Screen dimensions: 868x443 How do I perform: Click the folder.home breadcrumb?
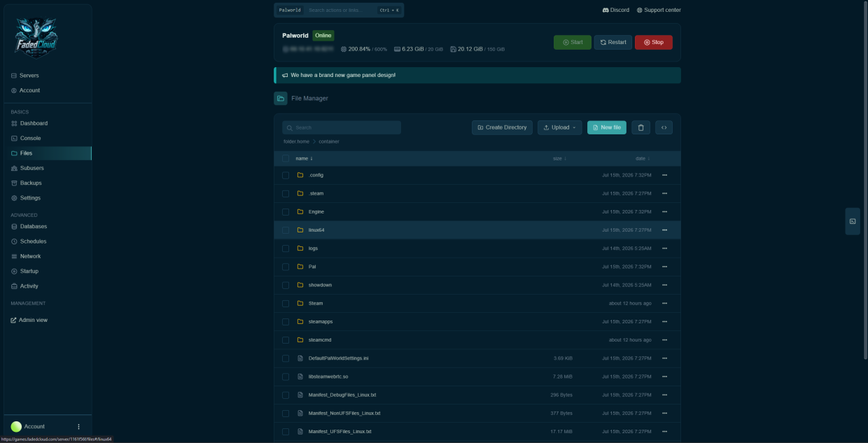296,141
